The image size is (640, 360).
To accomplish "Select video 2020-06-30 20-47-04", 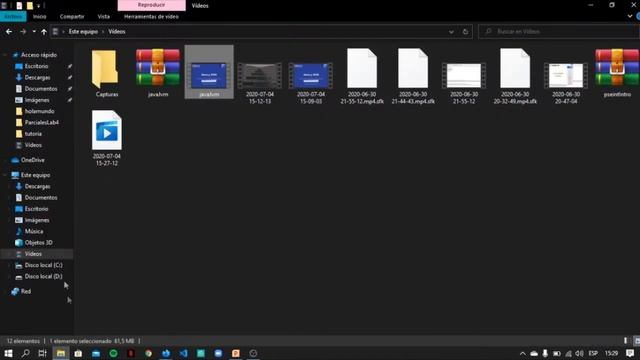I will coord(566,82).
